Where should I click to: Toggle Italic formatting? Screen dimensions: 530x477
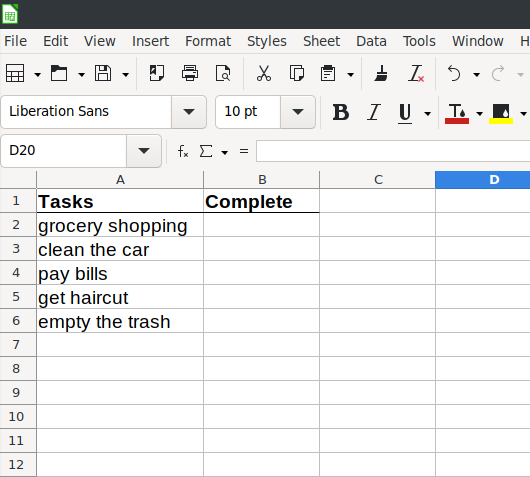click(x=374, y=112)
